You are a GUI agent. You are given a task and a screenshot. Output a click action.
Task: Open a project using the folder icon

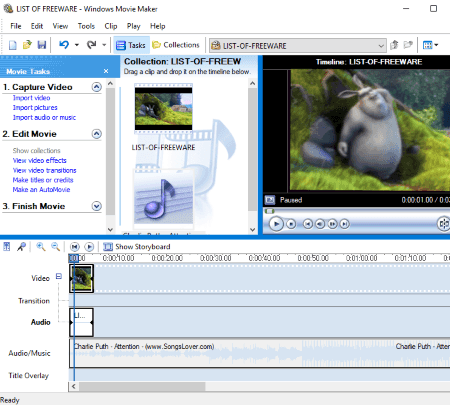pyautogui.click(x=27, y=45)
